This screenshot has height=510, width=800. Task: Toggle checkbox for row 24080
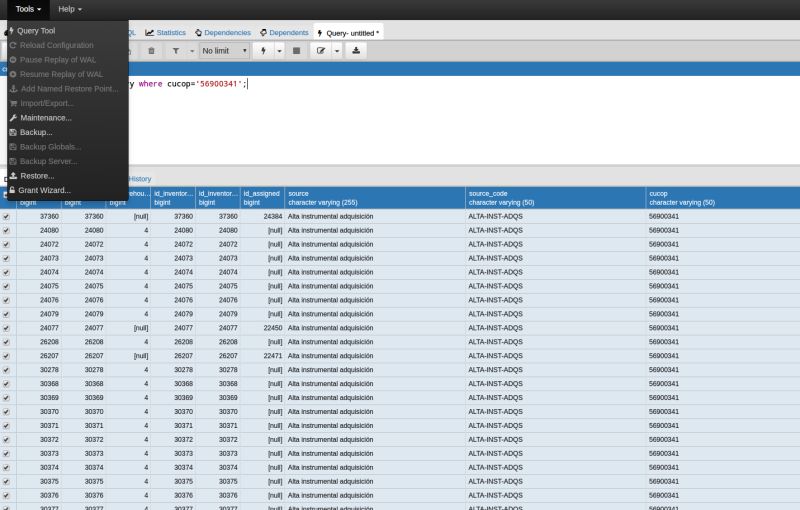6,231
